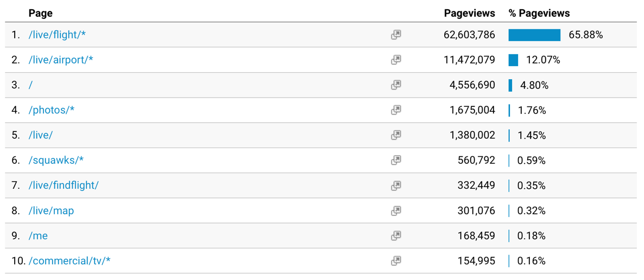Image resolution: width=644 pixels, height=280 pixels.
Task: Open /commercial/tv/* external link icon
Action: point(395,260)
